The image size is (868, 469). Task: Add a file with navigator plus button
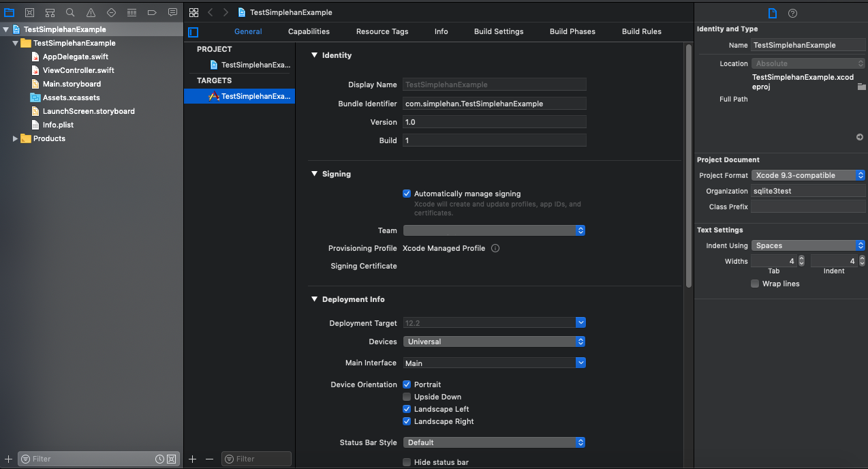(x=8, y=459)
